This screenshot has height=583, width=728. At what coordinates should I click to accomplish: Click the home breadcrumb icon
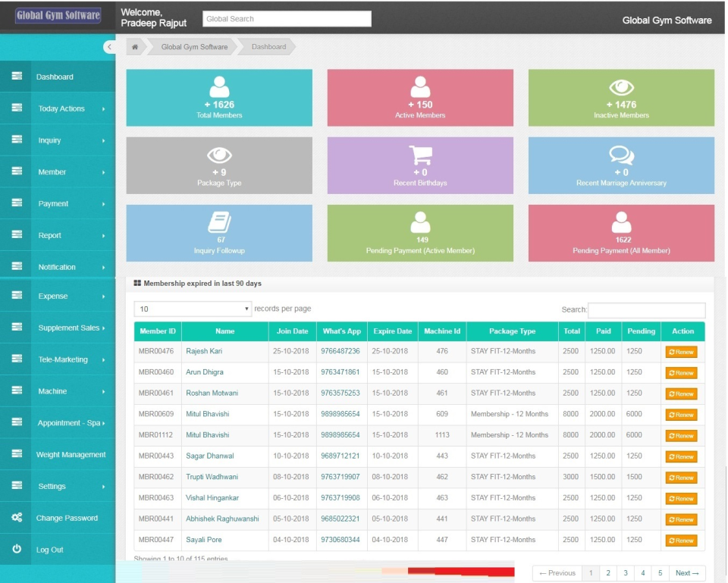coord(133,47)
